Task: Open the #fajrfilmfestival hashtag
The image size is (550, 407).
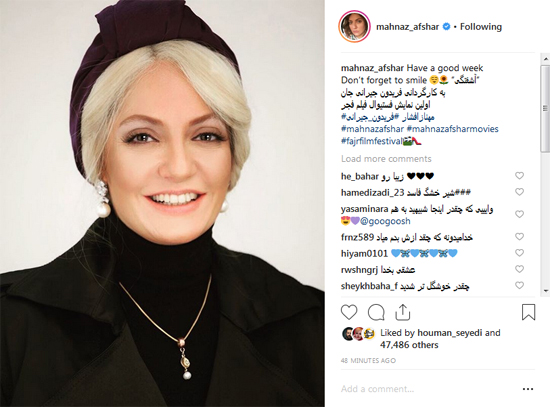Action: pyautogui.click(x=372, y=141)
